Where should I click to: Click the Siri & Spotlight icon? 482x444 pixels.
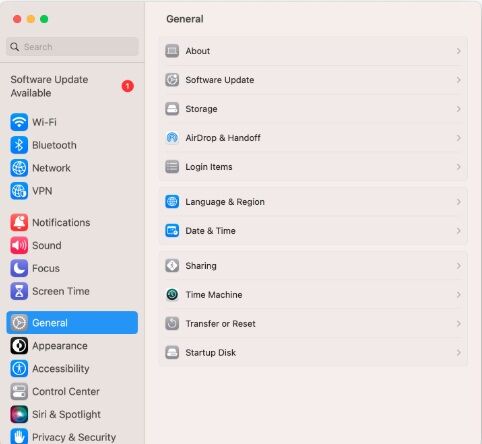pos(19,414)
